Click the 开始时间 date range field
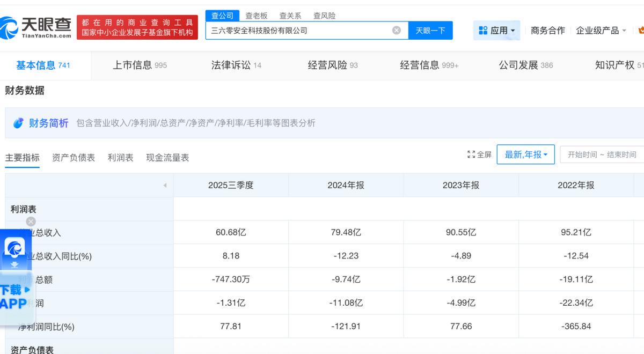Viewport: 644px width, 354px height. (601, 154)
